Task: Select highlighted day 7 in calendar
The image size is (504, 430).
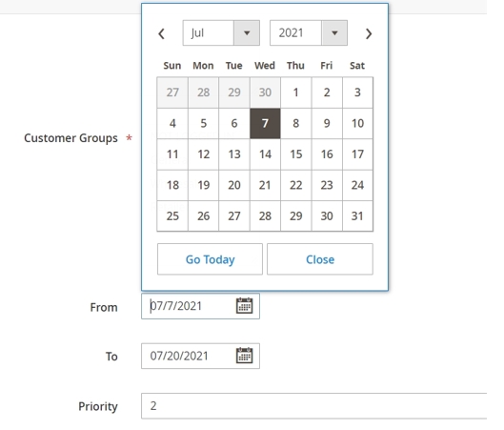Action: click(x=265, y=124)
